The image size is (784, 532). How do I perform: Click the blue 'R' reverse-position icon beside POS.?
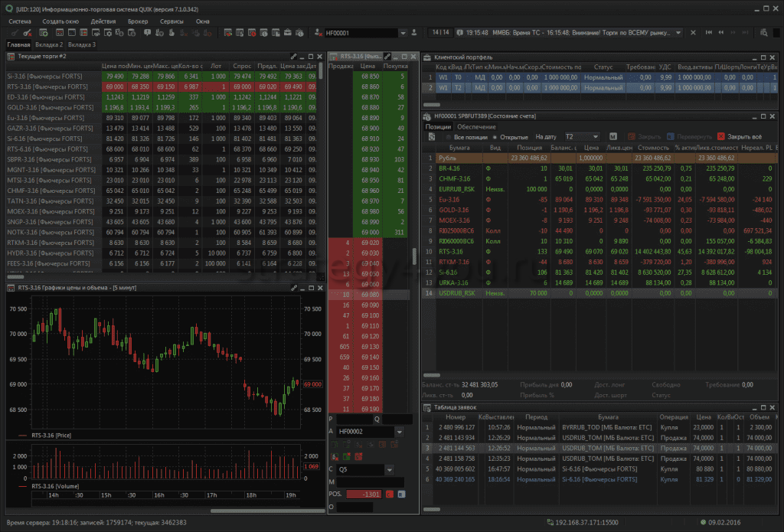click(400, 494)
